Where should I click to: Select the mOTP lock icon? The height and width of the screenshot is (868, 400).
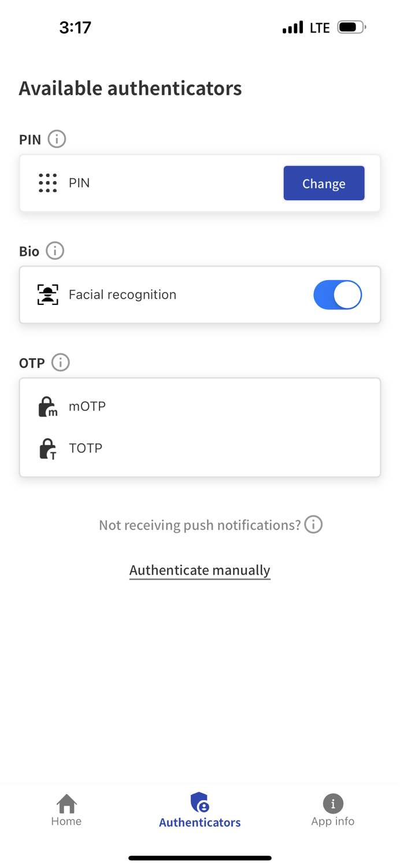(x=47, y=406)
